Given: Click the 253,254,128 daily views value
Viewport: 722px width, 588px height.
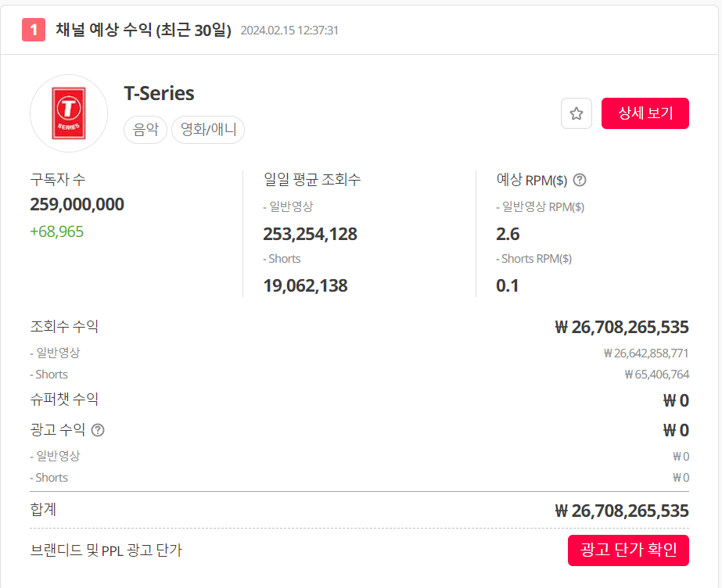Looking at the screenshot, I should pyautogui.click(x=310, y=235).
